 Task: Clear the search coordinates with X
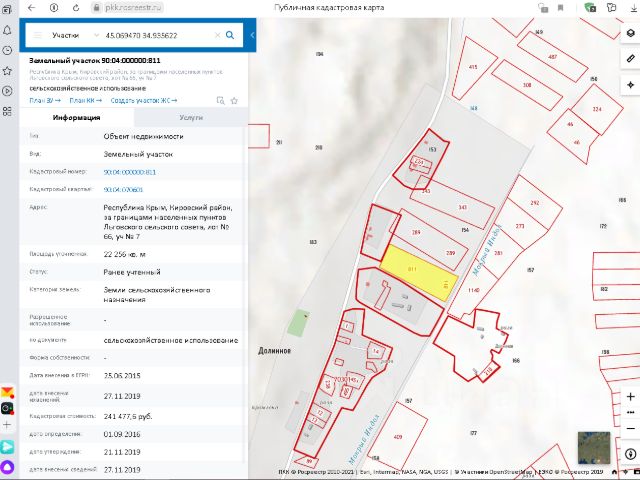216,35
